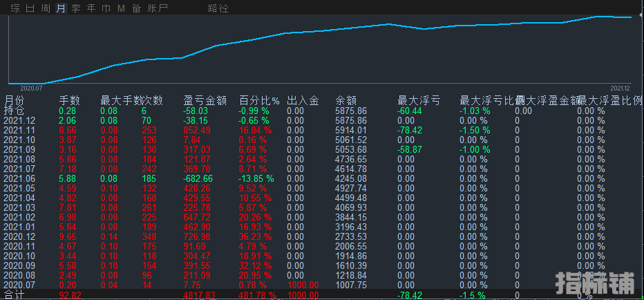
Task: Click the 5914.01 balance cell
Action: [351, 130]
